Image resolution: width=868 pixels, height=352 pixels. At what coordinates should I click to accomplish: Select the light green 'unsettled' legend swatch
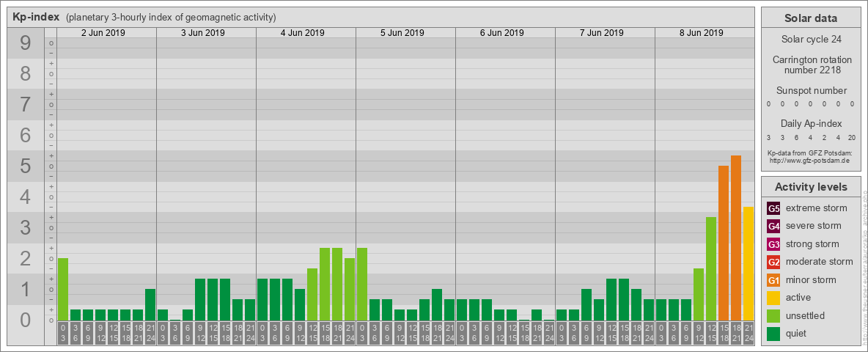pos(774,315)
